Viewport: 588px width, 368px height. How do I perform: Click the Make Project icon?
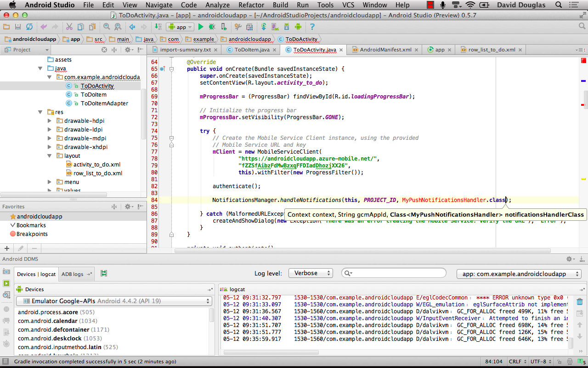(158, 27)
